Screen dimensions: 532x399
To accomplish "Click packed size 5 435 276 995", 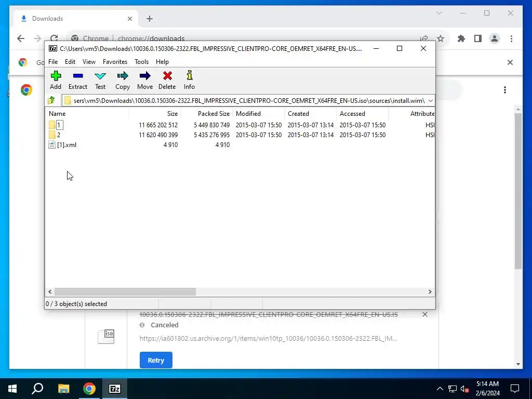I will 212,135.
